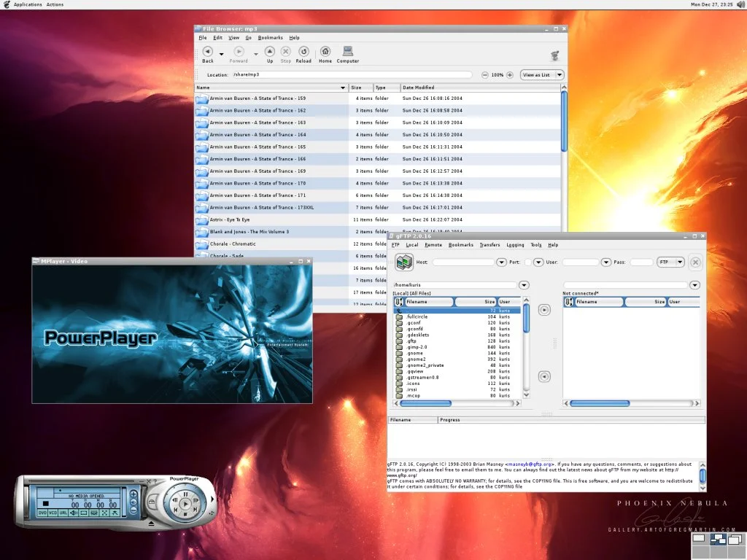The width and height of the screenshot is (747, 560).
Task: Open Computer from the File Browser toolbar
Action: [x=348, y=52]
